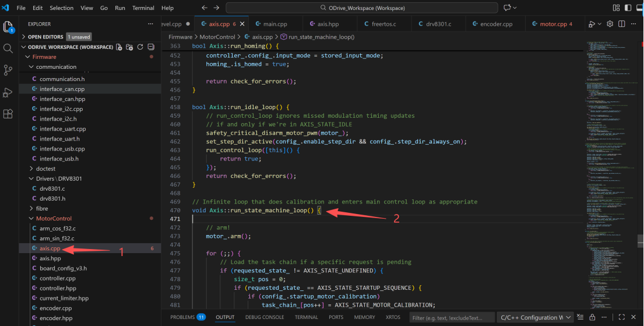Open interface_can.cpp in the file tree
The width and height of the screenshot is (644, 326).
(62, 89)
